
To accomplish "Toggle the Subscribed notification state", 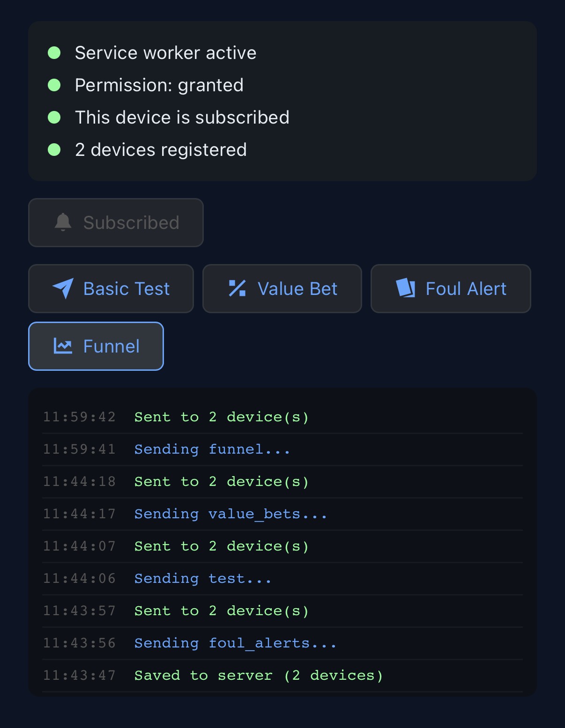I will (x=116, y=222).
